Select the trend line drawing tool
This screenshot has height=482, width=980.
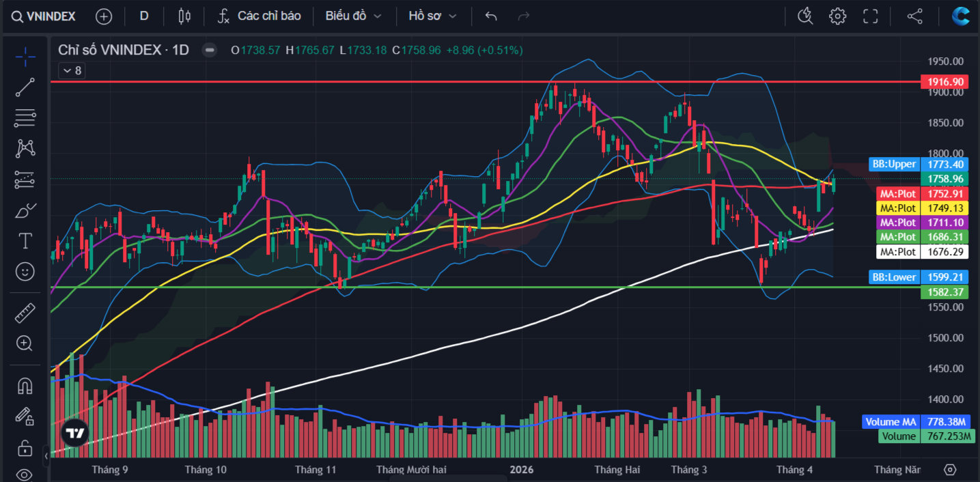(x=25, y=87)
